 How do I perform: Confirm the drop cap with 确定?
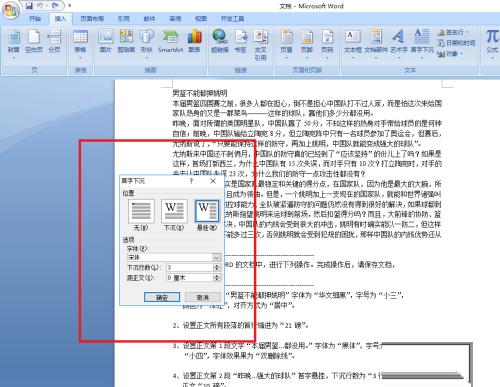tap(162, 297)
